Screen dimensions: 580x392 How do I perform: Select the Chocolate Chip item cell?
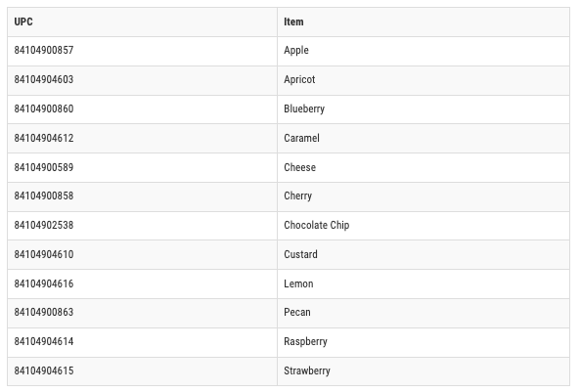(424, 226)
